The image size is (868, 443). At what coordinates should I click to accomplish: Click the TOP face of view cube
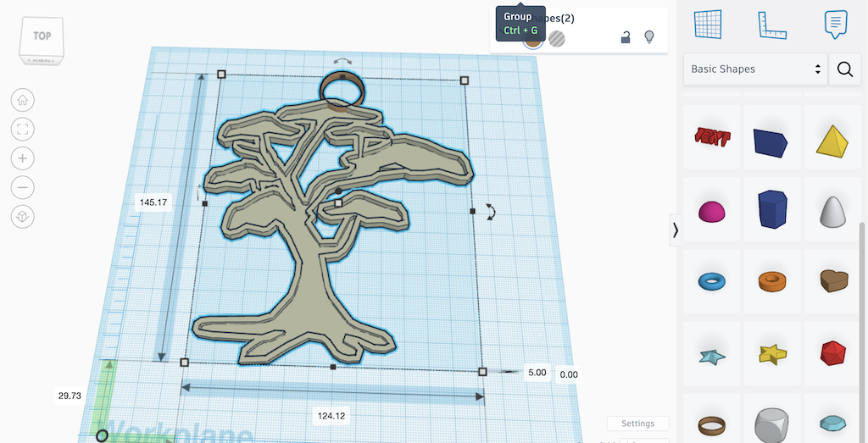42,36
